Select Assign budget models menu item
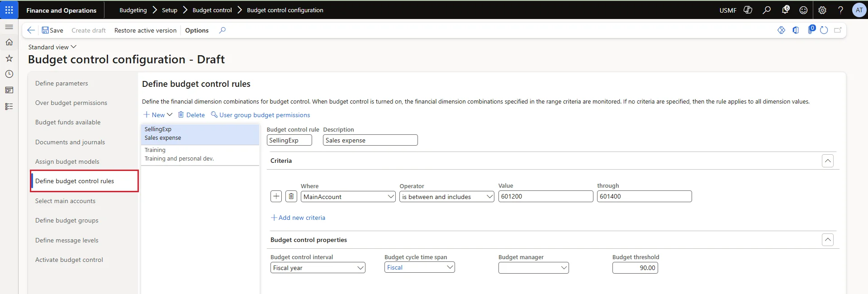 (67, 161)
